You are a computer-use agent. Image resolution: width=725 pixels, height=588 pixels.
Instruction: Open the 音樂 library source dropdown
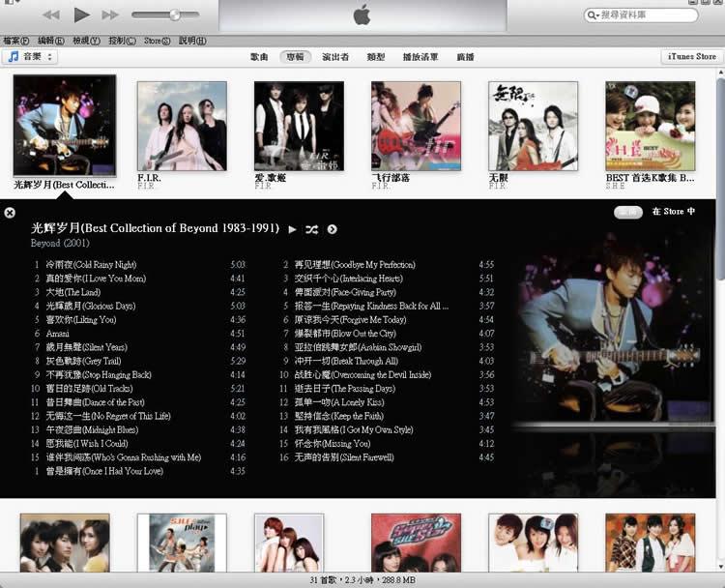(30, 56)
